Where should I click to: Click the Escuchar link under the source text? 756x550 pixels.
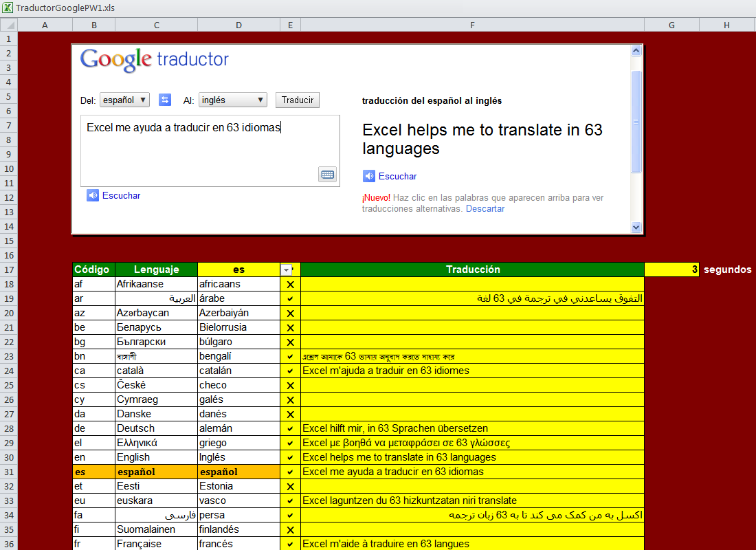click(x=121, y=195)
